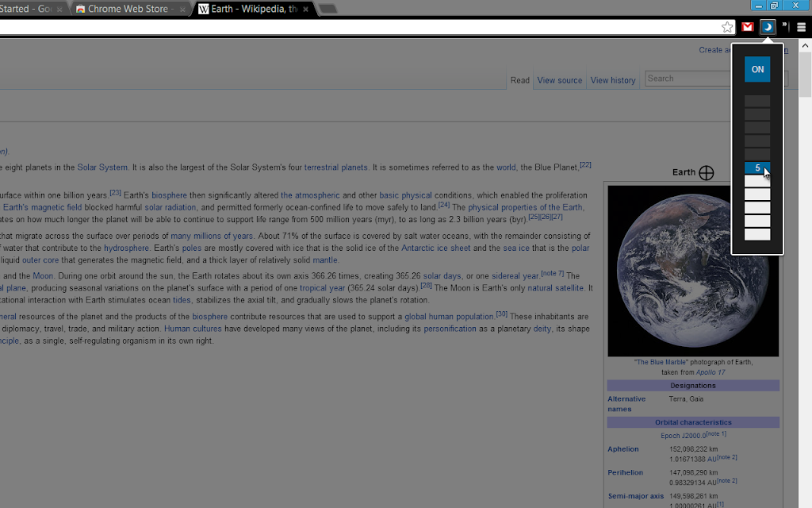Click "The Blue Marble" caption link
Image resolution: width=812 pixels, height=508 pixels.
(x=661, y=362)
